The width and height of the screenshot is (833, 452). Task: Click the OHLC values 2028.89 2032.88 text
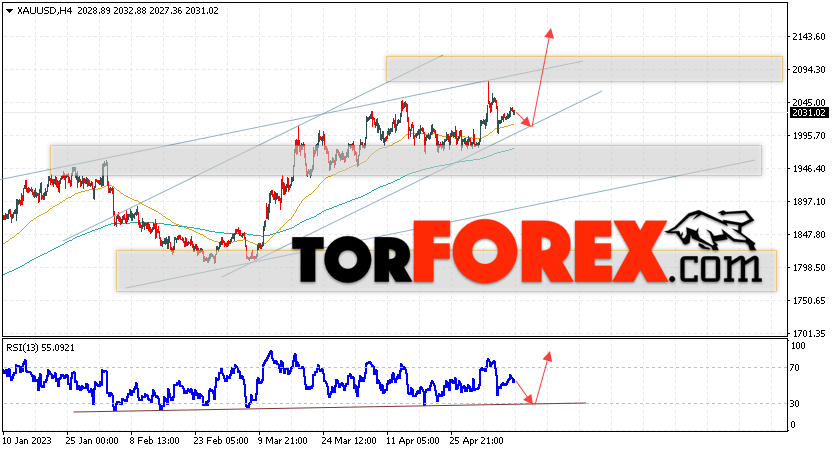[112, 11]
